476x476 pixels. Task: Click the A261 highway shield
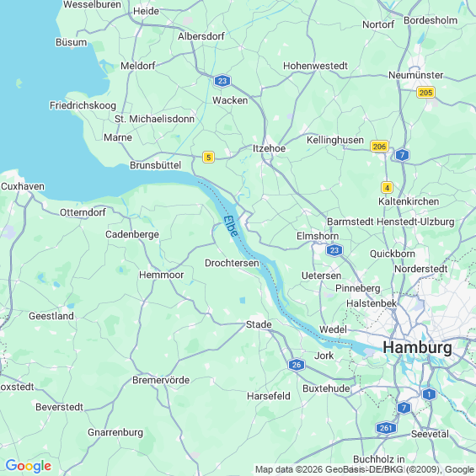[386, 428]
